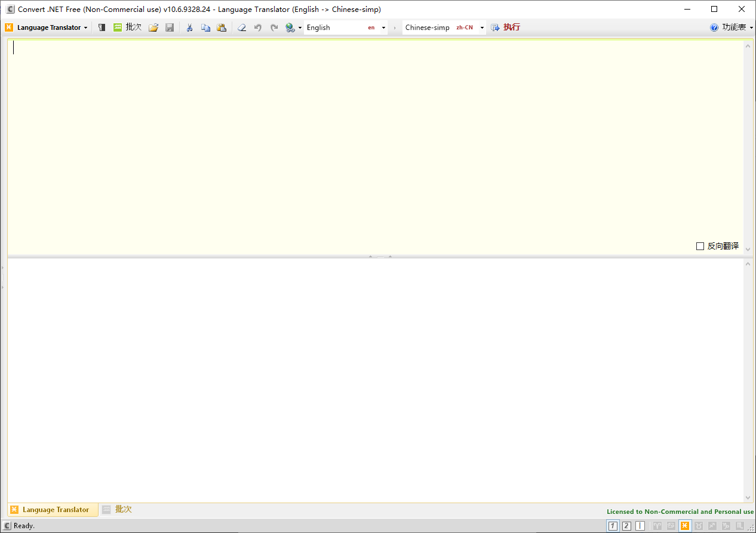The width and height of the screenshot is (756, 533).
Task: Click inside the yellow source text area
Action: 375,146
